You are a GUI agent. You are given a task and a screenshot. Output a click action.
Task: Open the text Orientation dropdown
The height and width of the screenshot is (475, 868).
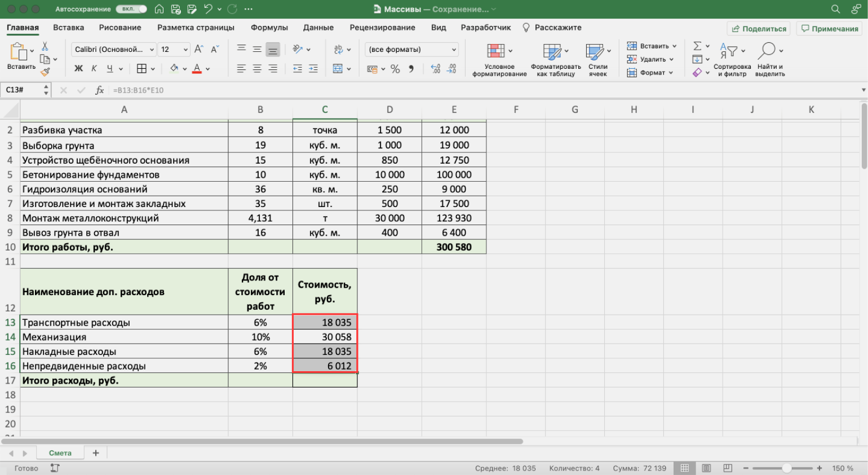coord(308,50)
